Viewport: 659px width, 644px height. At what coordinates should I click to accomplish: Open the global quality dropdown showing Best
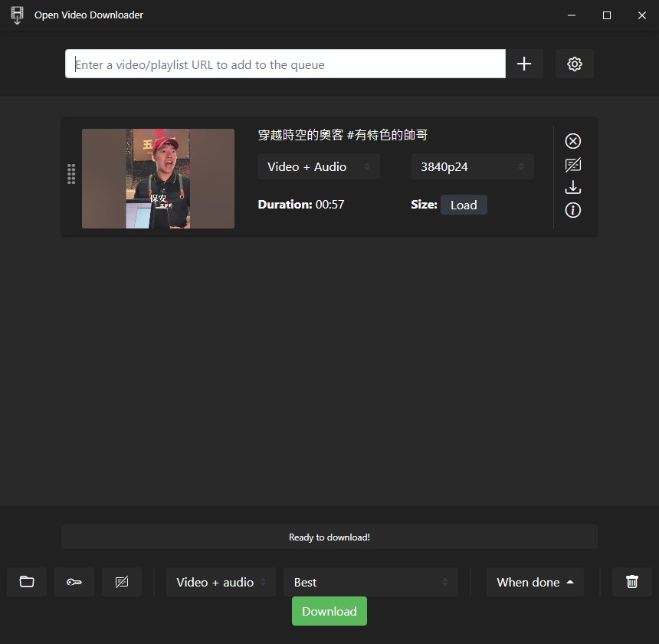pyautogui.click(x=370, y=582)
